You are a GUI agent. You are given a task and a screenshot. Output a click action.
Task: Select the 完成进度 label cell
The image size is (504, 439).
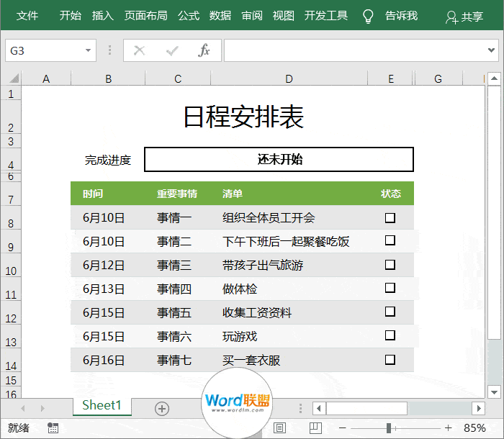[108, 160]
